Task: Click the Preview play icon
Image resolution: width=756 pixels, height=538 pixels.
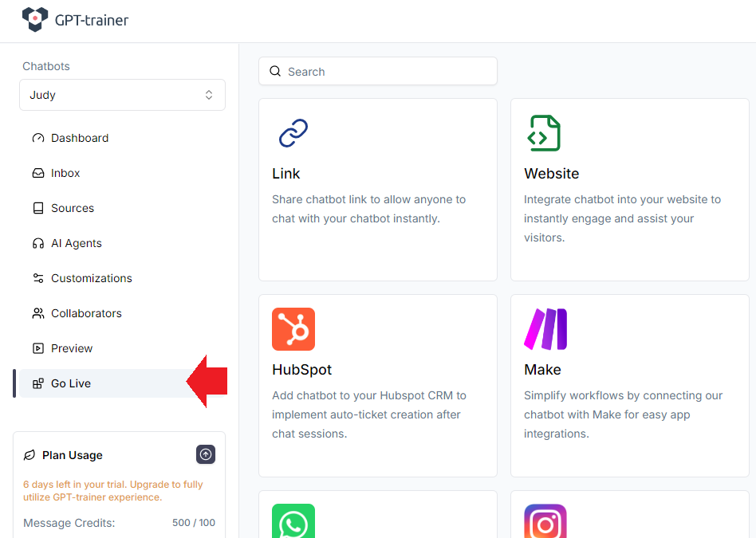Action: pos(38,348)
